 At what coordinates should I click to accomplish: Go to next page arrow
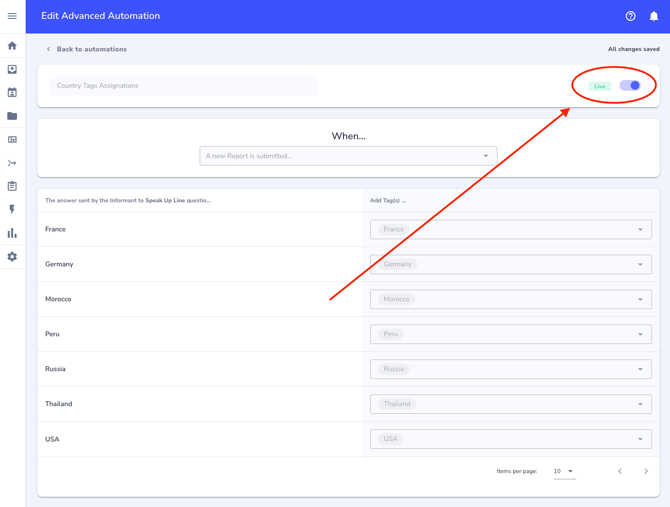click(x=646, y=471)
